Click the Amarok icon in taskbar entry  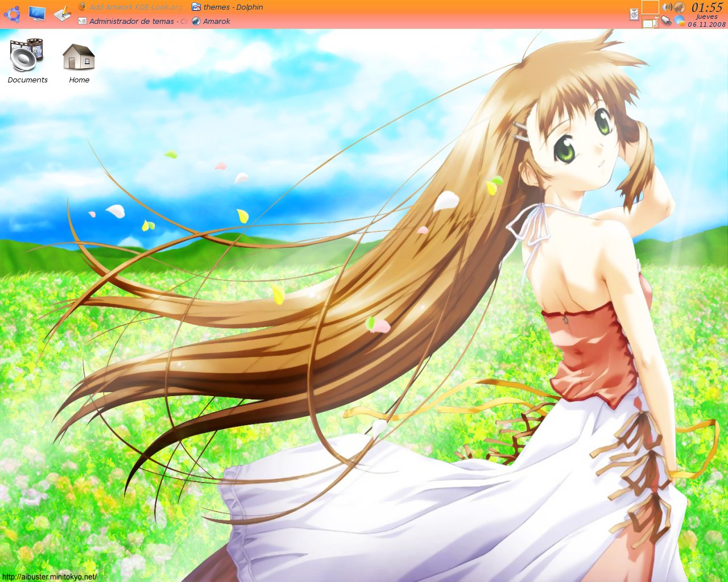(x=196, y=21)
